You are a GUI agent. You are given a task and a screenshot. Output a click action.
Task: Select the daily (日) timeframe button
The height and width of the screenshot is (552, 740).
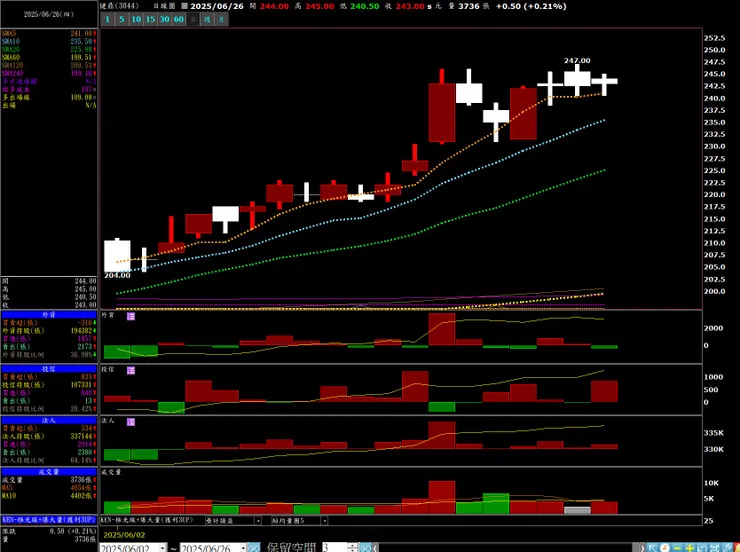[193, 19]
